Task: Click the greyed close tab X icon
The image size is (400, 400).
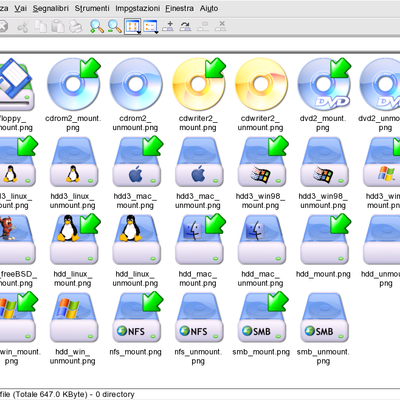Action: [220, 26]
